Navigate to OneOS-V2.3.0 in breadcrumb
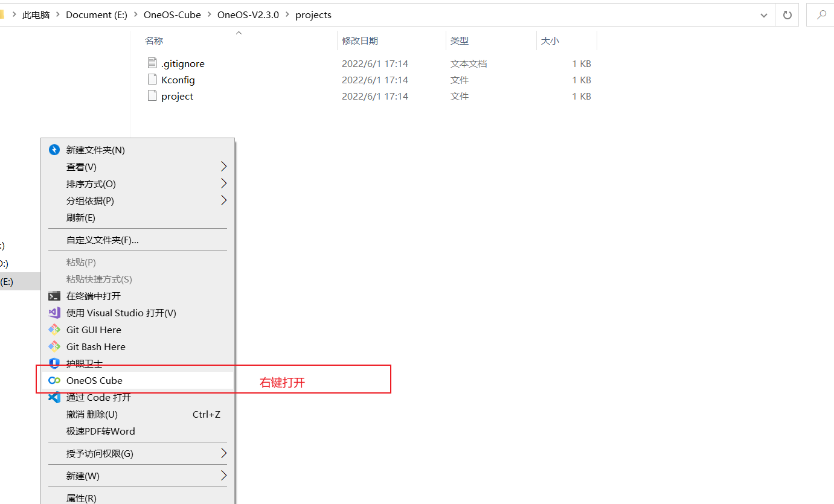This screenshot has height=504, width=834. click(x=248, y=15)
